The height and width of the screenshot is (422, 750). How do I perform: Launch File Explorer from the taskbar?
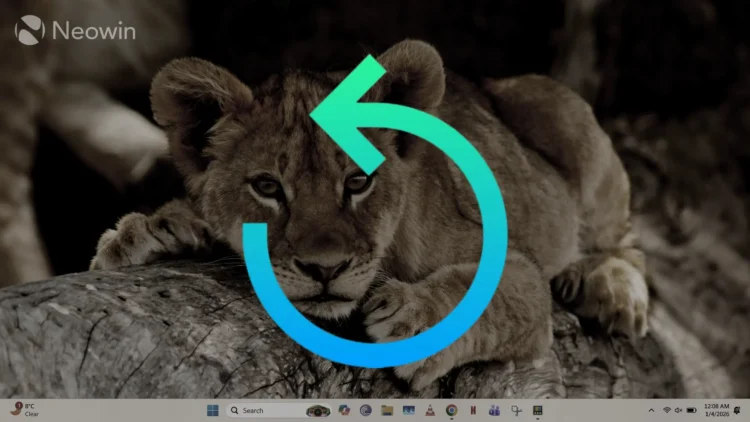tap(386, 410)
